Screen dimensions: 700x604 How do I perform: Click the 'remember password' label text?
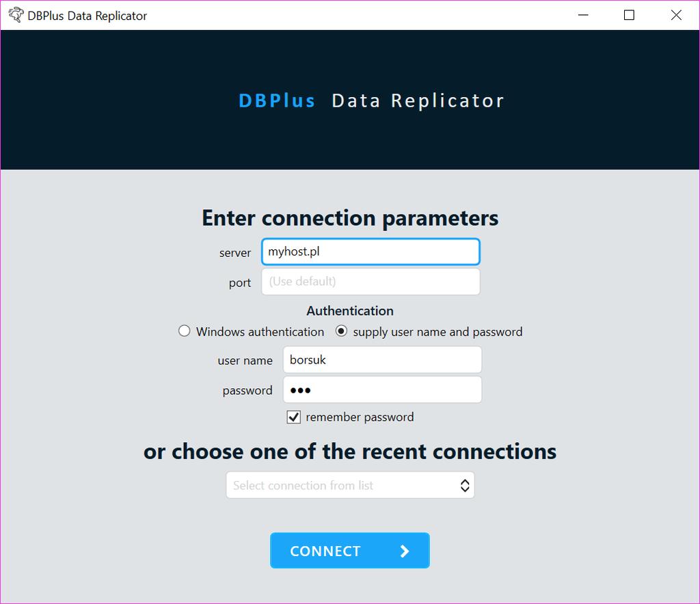point(360,417)
